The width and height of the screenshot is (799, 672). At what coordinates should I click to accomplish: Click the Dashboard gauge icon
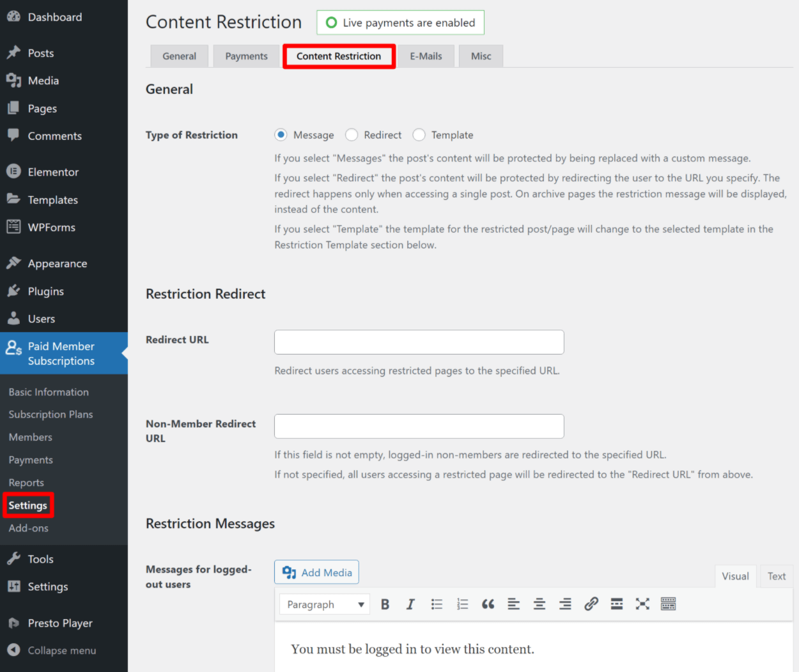13,17
